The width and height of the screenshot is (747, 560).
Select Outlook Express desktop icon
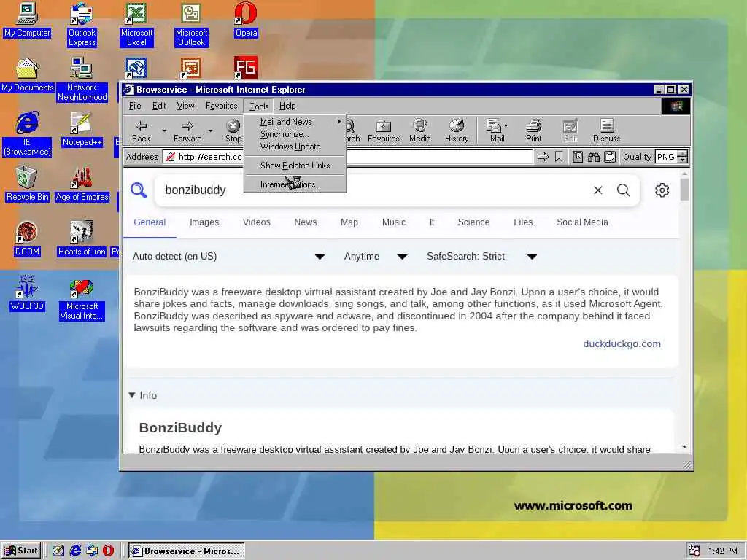pos(82,25)
